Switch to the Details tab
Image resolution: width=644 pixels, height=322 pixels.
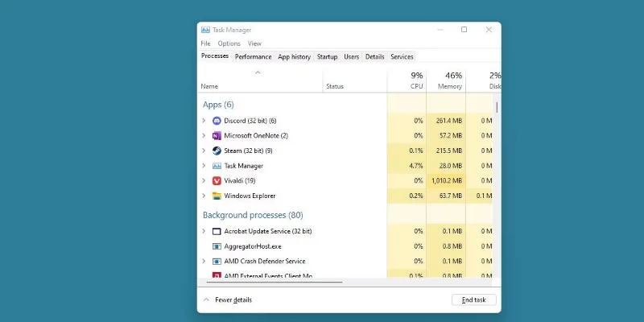[374, 56]
